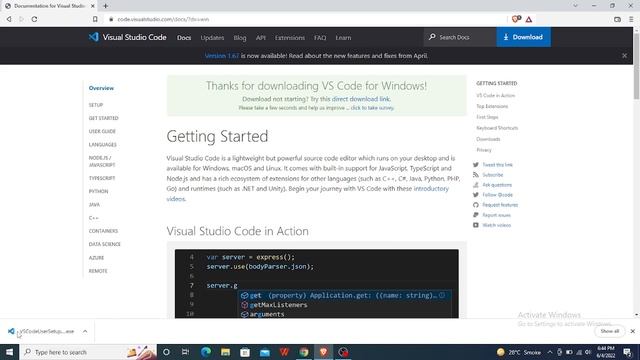
Task: Expand CONTAINERS section in the sidebar
Action: click(x=103, y=231)
